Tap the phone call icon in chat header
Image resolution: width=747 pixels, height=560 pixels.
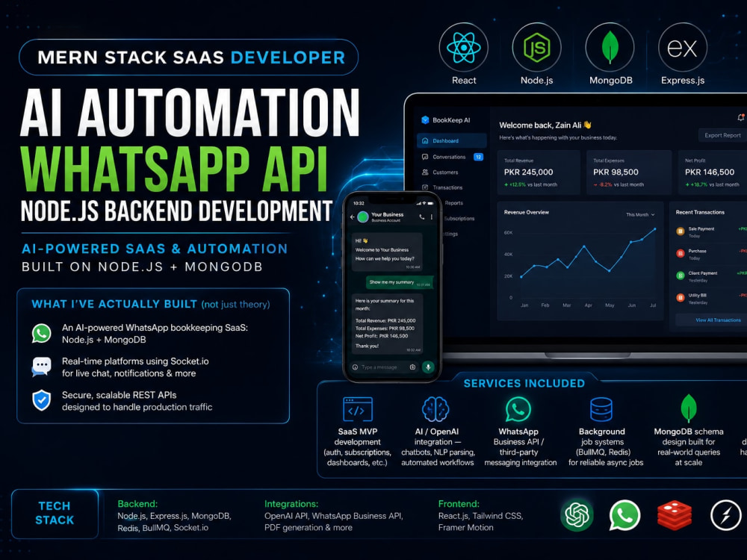click(x=421, y=217)
